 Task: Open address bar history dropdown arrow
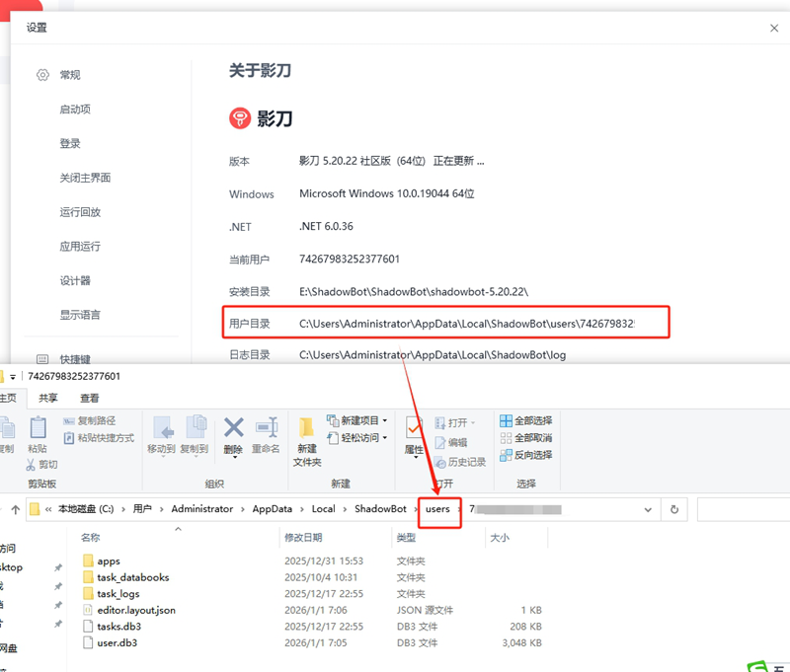tap(648, 509)
